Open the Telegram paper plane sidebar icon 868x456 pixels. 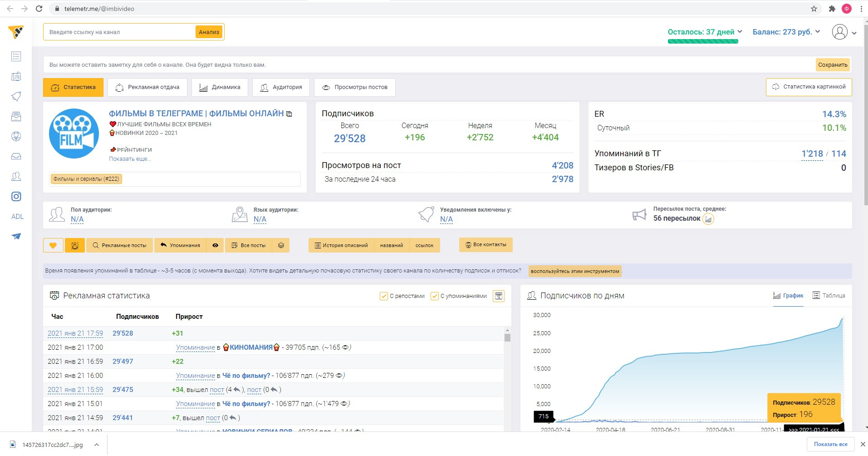(16, 236)
